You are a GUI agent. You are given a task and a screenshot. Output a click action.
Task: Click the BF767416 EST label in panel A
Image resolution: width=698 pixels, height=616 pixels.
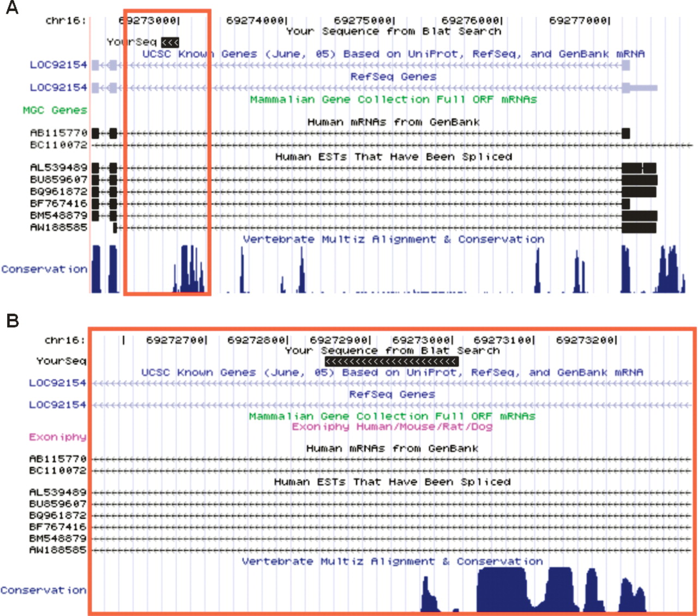point(58,204)
